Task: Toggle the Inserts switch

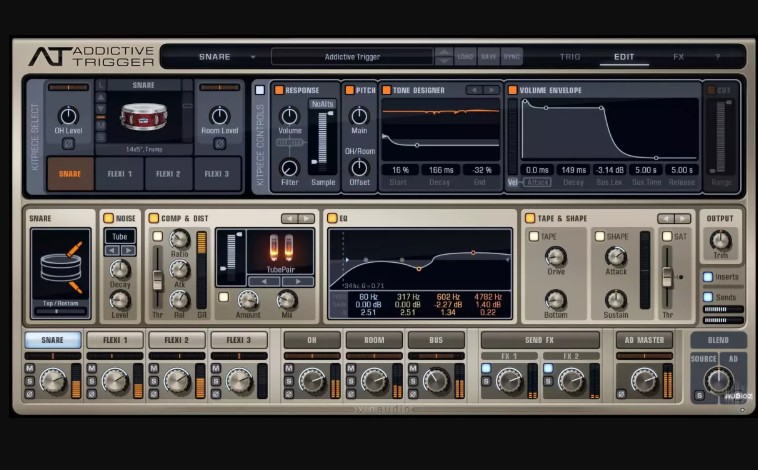Action: pos(708,277)
